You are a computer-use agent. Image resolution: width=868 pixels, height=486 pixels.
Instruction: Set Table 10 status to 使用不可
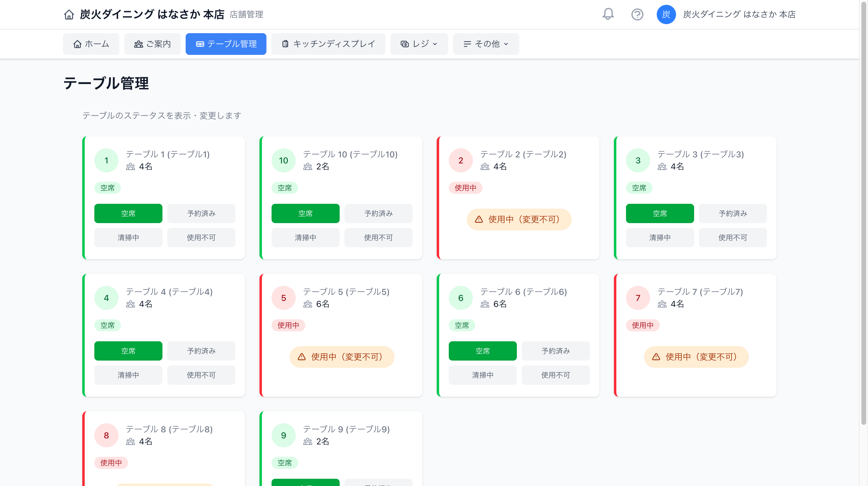tap(379, 238)
